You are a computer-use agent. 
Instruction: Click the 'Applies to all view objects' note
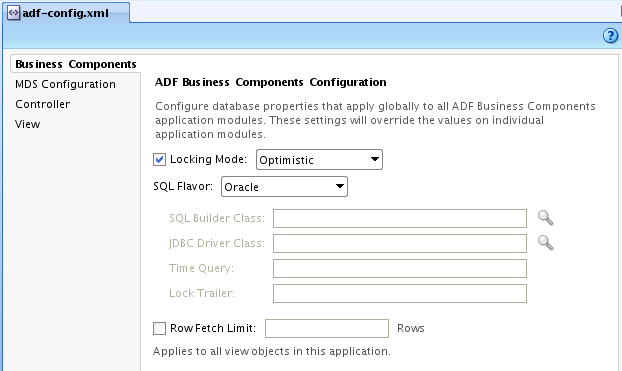click(272, 351)
